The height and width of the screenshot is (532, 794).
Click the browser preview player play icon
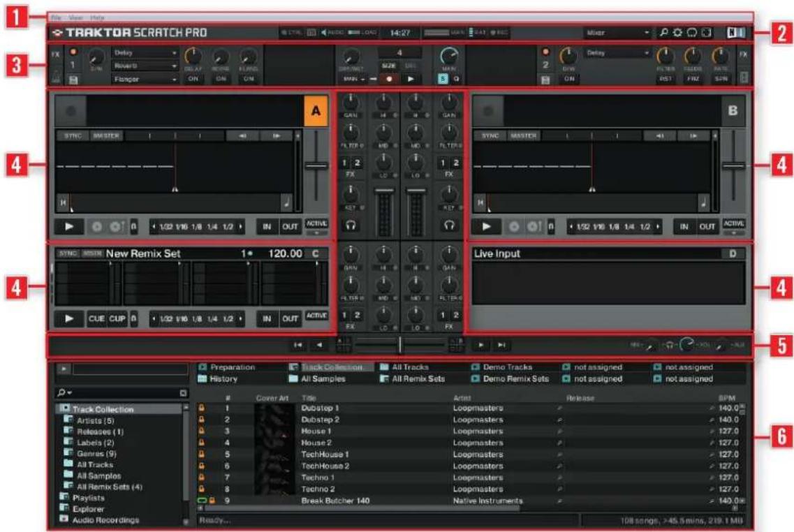[64, 369]
